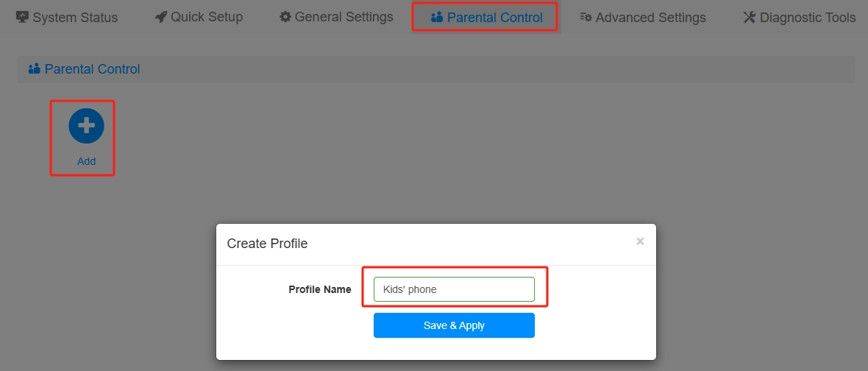Close the Create Profile dialog

(640, 241)
